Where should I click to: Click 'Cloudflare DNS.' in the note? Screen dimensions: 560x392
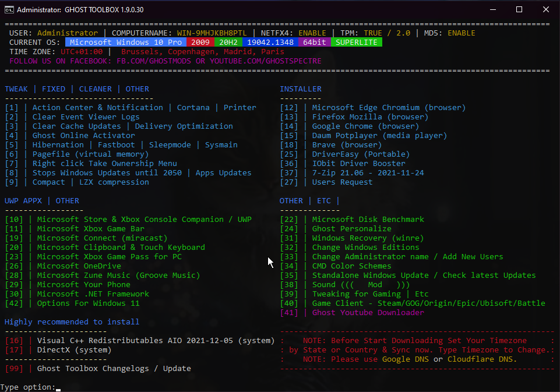pos(482,359)
